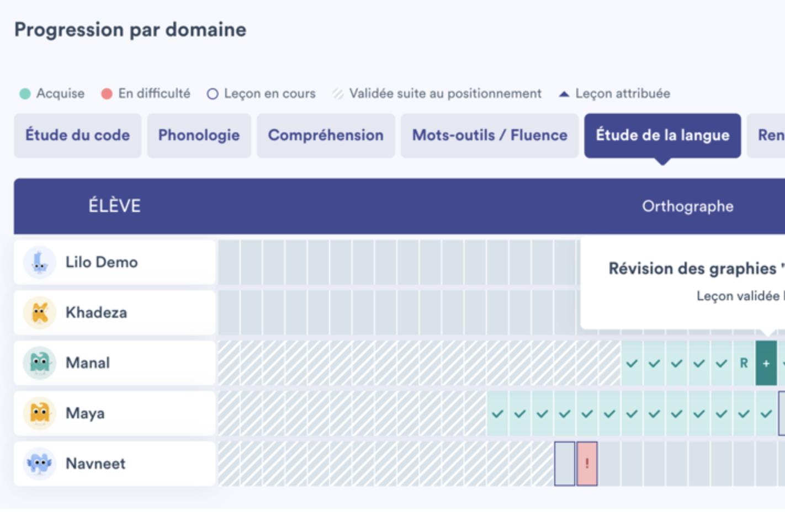Click Khadeza's orange avatar icon
The height and width of the screenshot is (532, 785).
[x=39, y=312]
